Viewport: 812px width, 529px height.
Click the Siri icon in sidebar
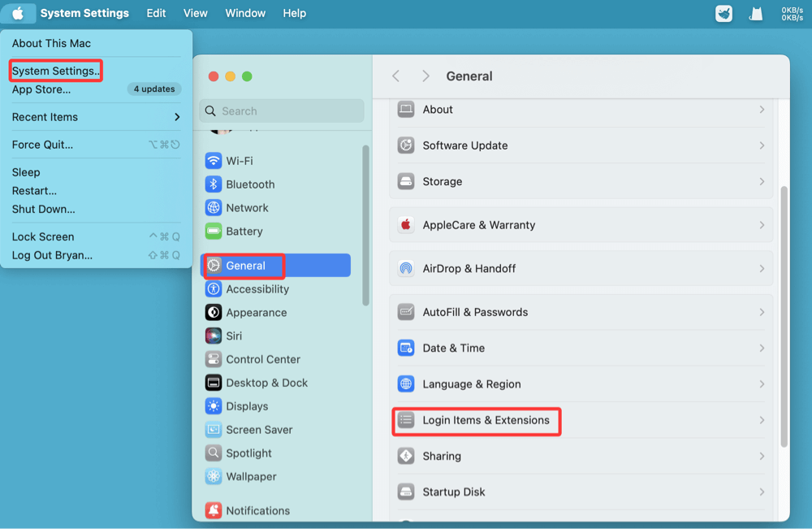click(214, 336)
